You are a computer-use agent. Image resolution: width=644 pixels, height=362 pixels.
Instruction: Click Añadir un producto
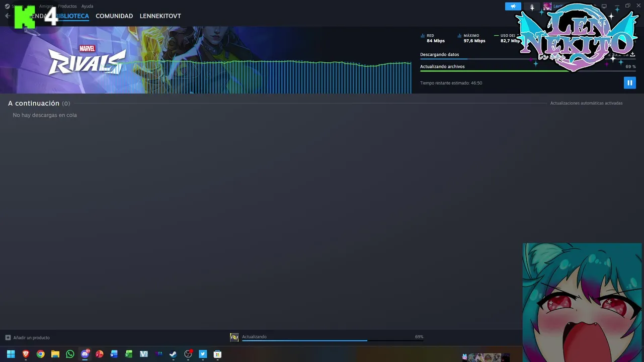31,337
